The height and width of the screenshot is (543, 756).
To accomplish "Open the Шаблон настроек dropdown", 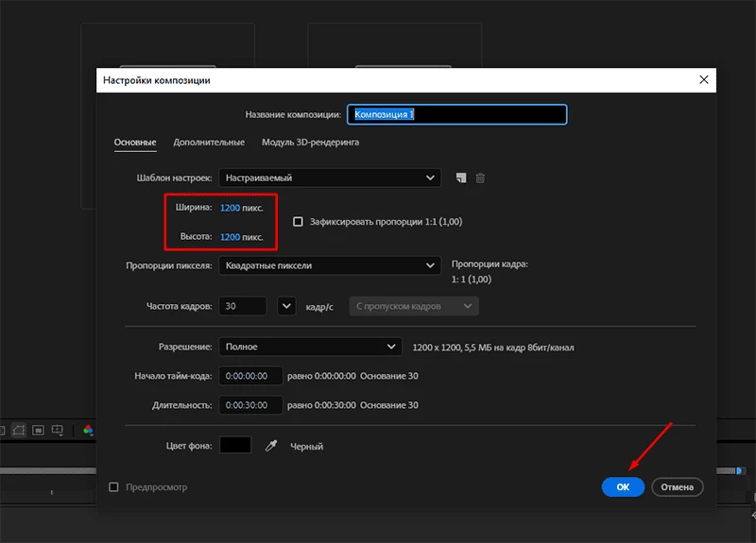I will 330,178.
